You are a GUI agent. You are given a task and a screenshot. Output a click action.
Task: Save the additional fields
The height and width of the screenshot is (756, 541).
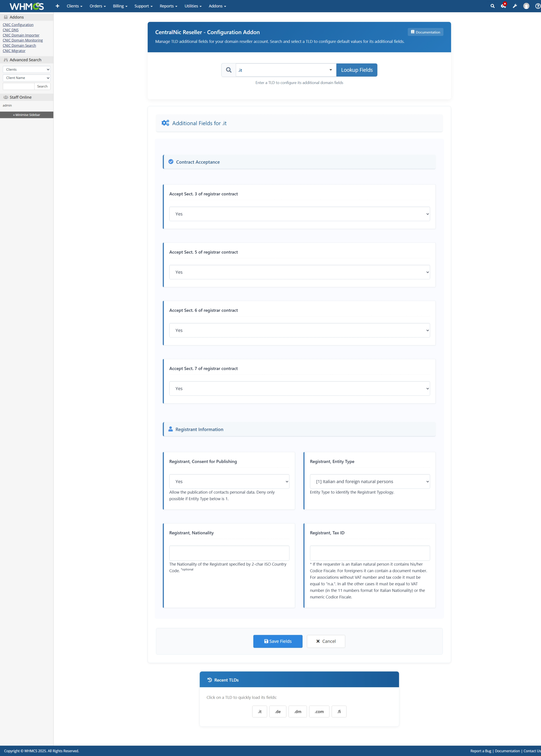pos(278,641)
